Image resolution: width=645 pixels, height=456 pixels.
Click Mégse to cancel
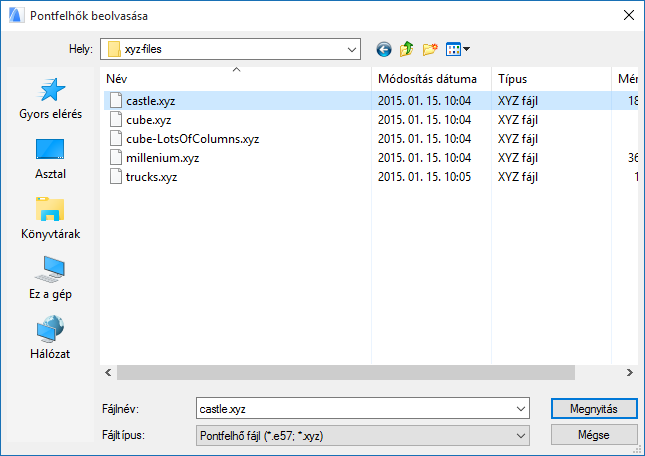click(x=594, y=435)
